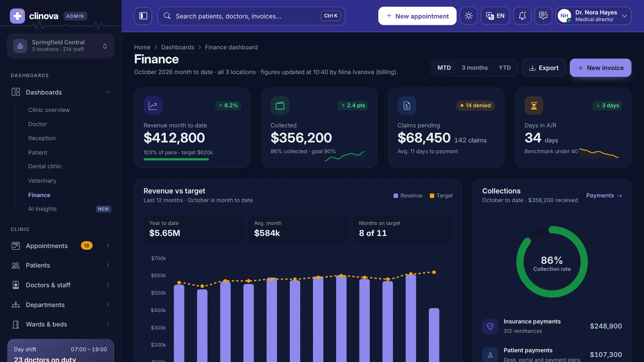Click the Days in A/R hourglass icon
Viewport: 644px width, 362px height.
point(534,106)
